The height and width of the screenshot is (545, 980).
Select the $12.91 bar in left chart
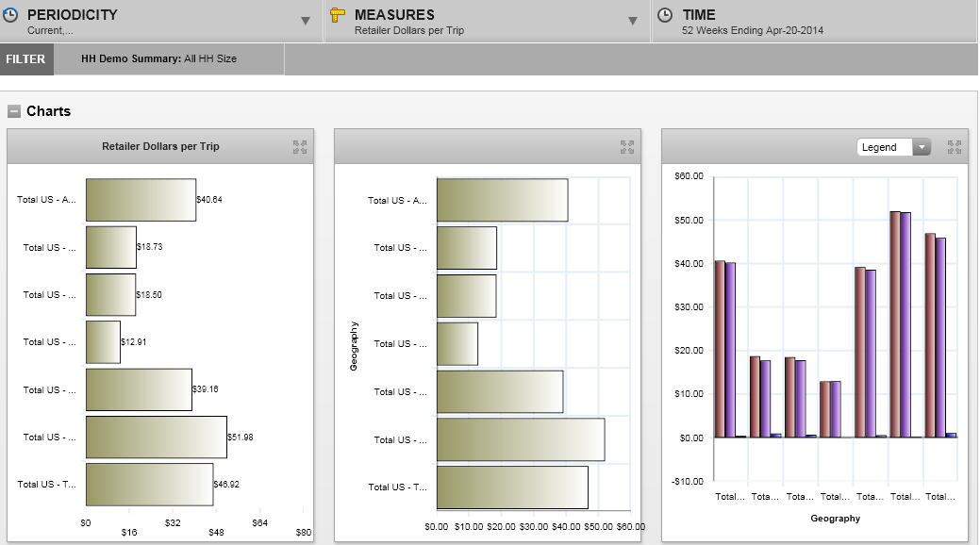103,341
